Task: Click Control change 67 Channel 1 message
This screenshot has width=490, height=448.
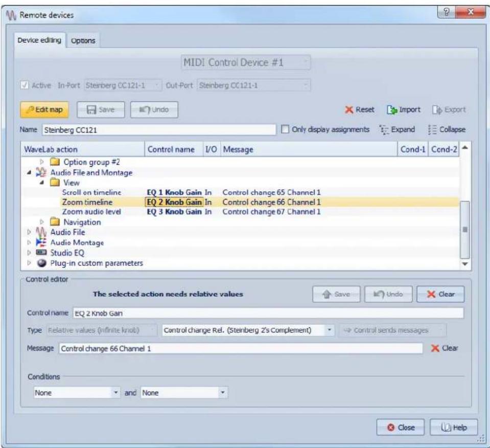Action: click(271, 212)
